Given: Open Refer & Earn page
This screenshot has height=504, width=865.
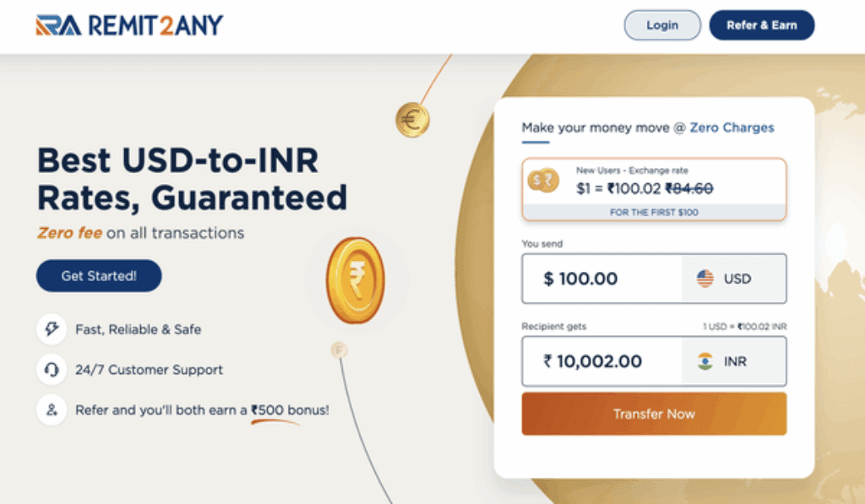Looking at the screenshot, I should coord(762,25).
